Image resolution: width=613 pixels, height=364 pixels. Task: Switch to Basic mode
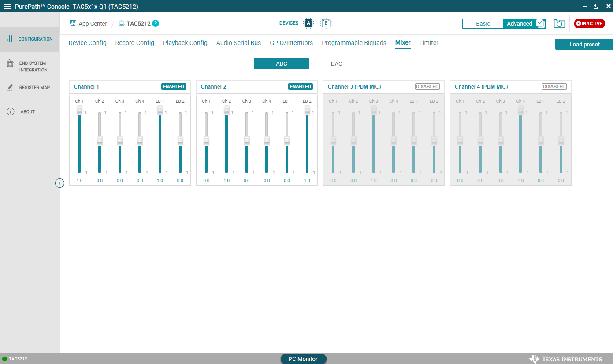click(x=483, y=24)
